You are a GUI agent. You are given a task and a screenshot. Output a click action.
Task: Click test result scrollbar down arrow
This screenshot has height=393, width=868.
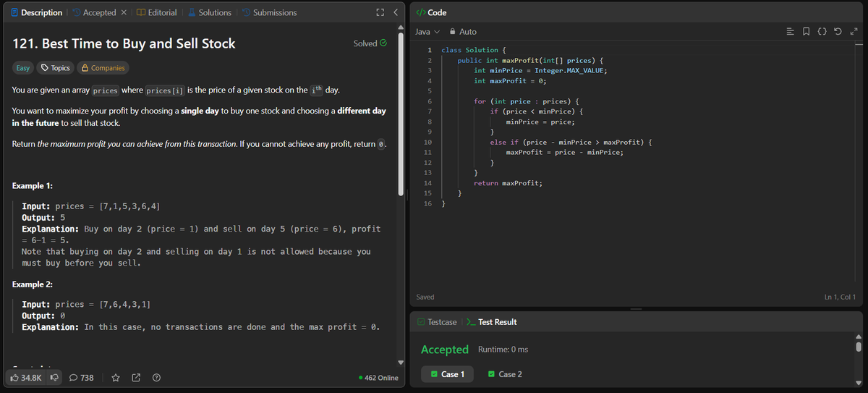(859, 383)
